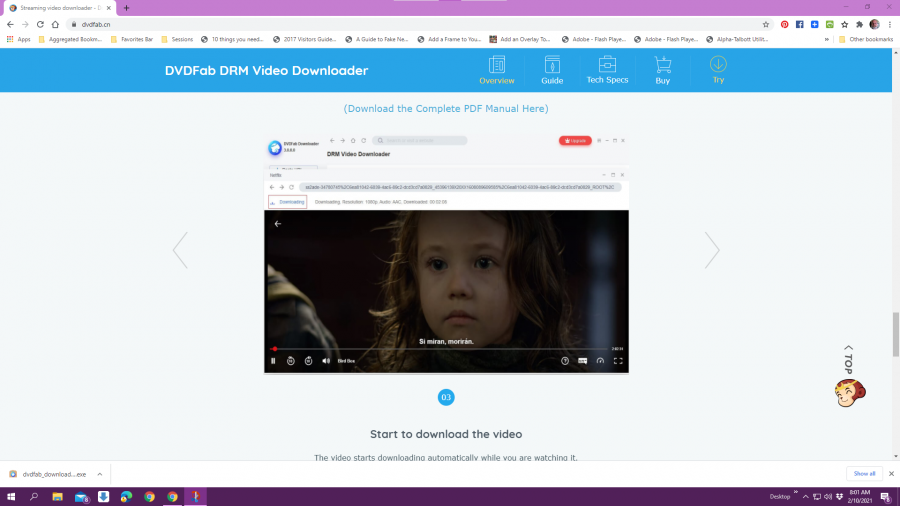Expand hidden bookmarks overflow chevron
The height and width of the screenshot is (506, 900).
pos(827,39)
